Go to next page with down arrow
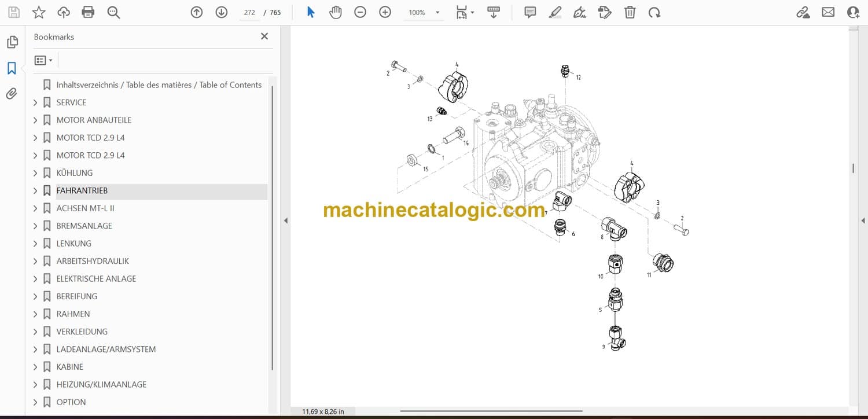Viewport: 868px width, 419px height. coord(222,12)
